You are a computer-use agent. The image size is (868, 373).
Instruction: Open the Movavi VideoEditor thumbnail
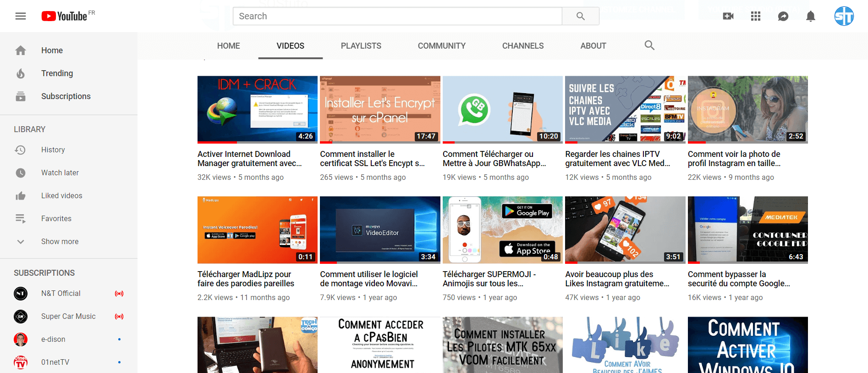pyautogui.click(x=380, y=230)
